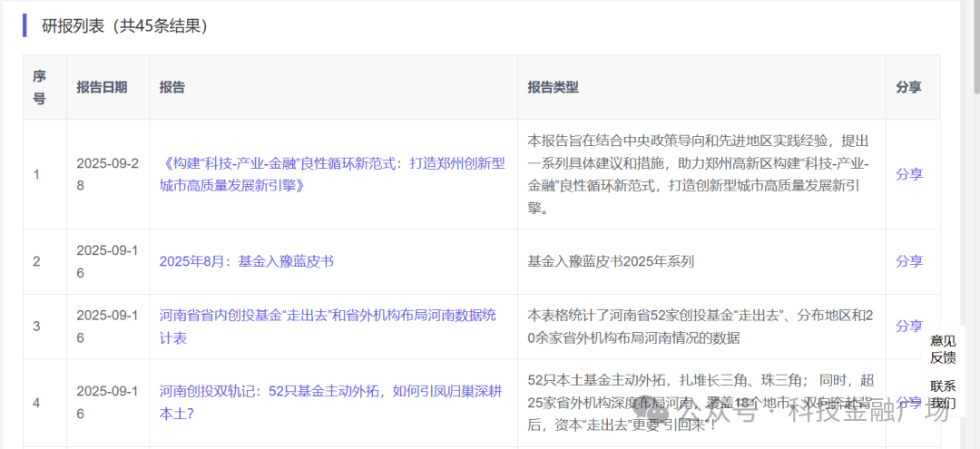Image resolution: width=980 pixels, height=449 pixels.
Task: Click 分享 for the first report row
Action: (908, 174)
